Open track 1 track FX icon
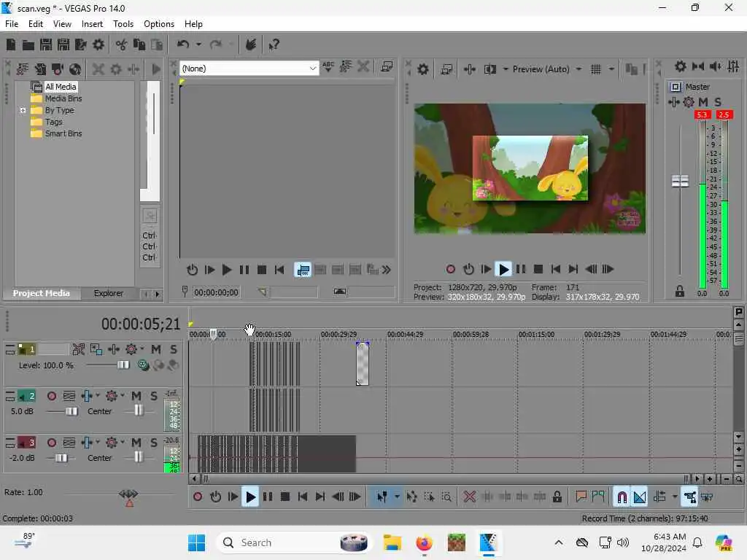 click(131, 349)
